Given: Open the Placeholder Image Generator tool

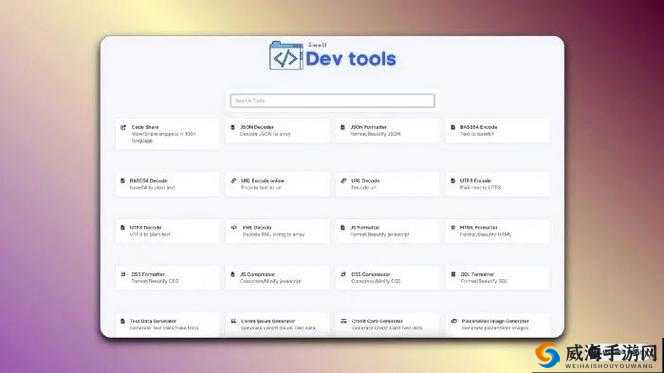Looking at the screenshot, I should point(498,324).
